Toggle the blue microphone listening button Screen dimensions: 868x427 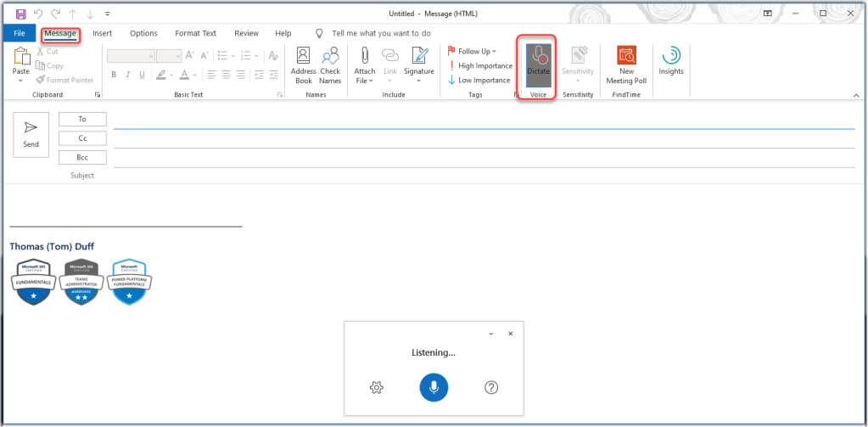pos(434,387)
